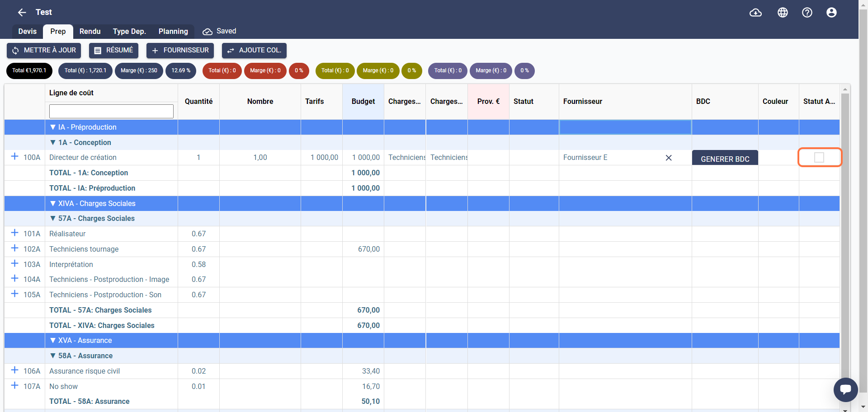Toggle the Statut A checkbox for row 100A
868x412 pixels.
(819, 157)
